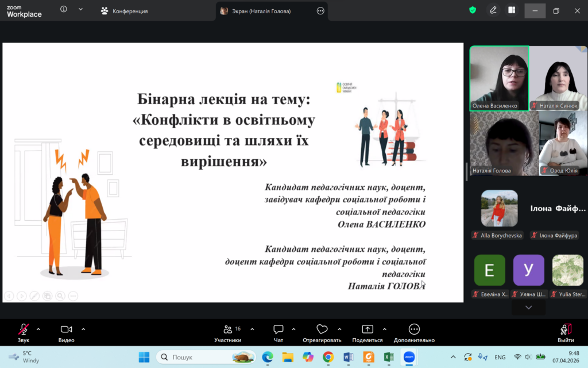Image resolution: width=588 pixels, height=368 pixels.
Task: Click the green encryption shield icon
Action: (473, 10)
